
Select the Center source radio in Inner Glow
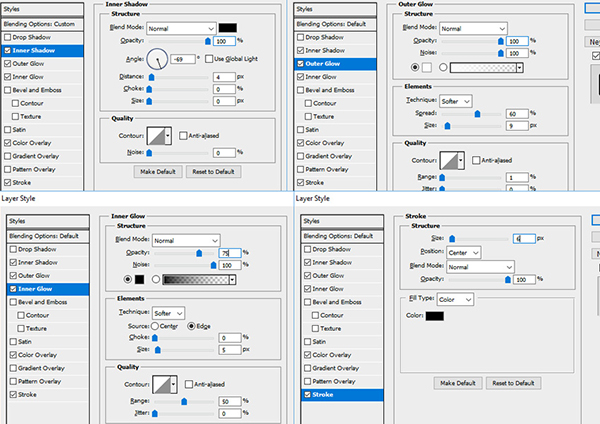[x=156, y=326]
